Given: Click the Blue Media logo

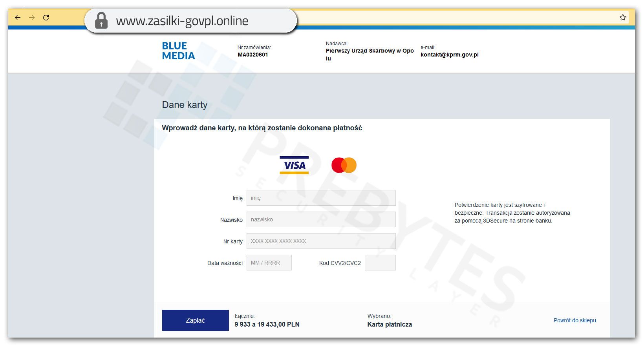Looking at the screenshot, I should click(179, 51).
